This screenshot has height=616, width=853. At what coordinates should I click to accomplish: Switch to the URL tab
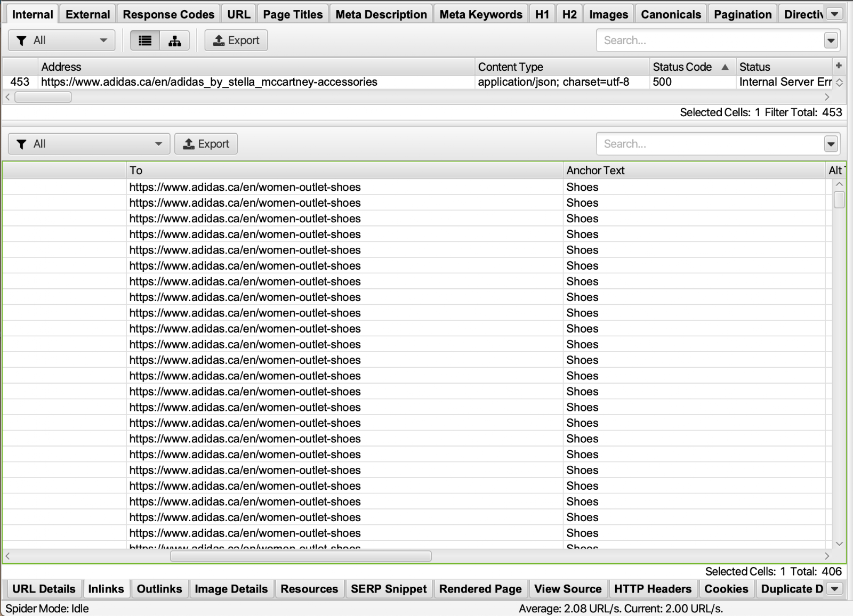(239, 14)
